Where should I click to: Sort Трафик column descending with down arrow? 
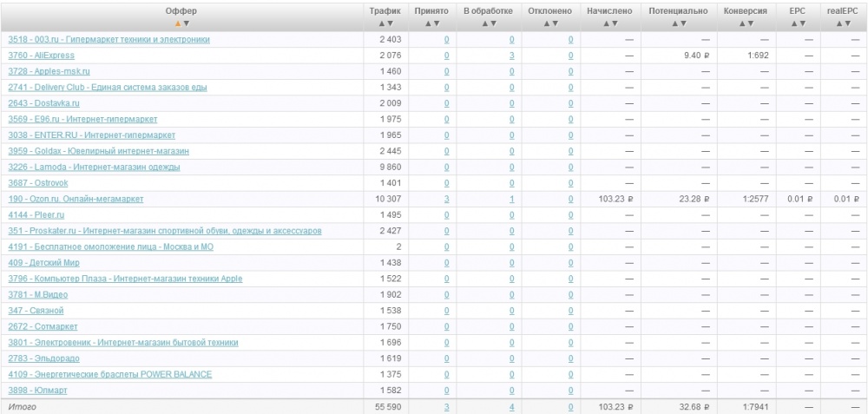coord(391,23)
